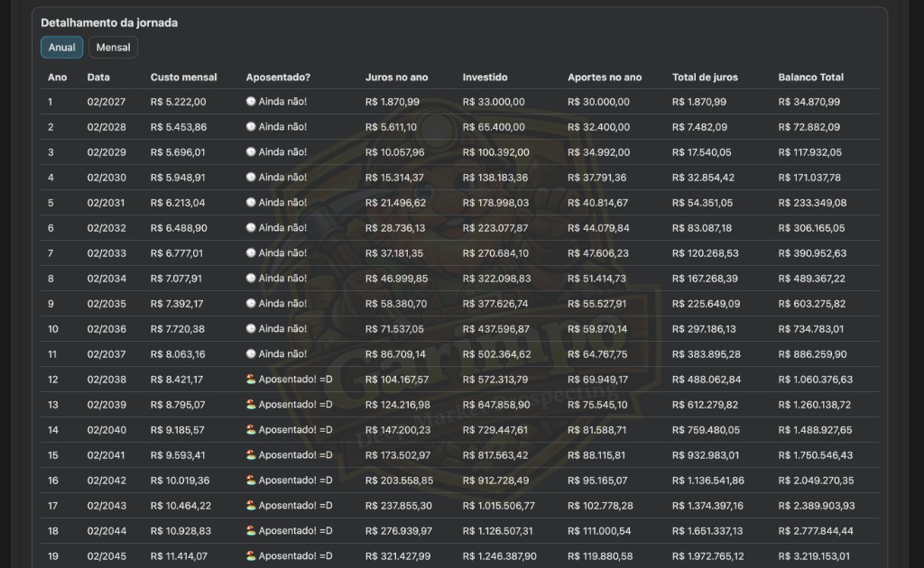
Task: Select the Anual tab
Action: pyautogui.click(x=62, y=48)
